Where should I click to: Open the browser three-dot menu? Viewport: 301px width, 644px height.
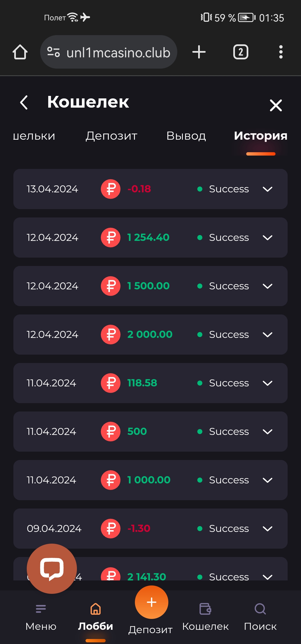(x=281, y=52)
